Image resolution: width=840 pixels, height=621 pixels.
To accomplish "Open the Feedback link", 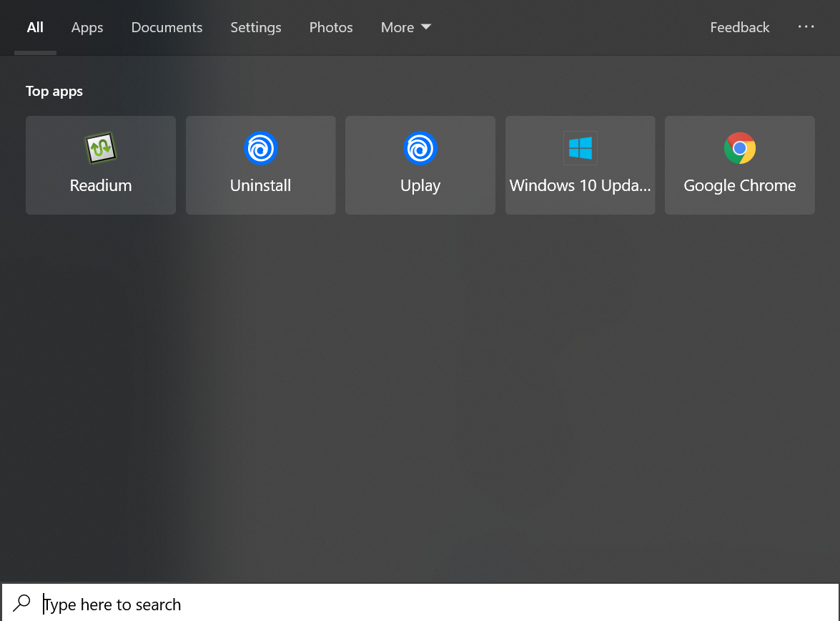I will tap(739, 27).
